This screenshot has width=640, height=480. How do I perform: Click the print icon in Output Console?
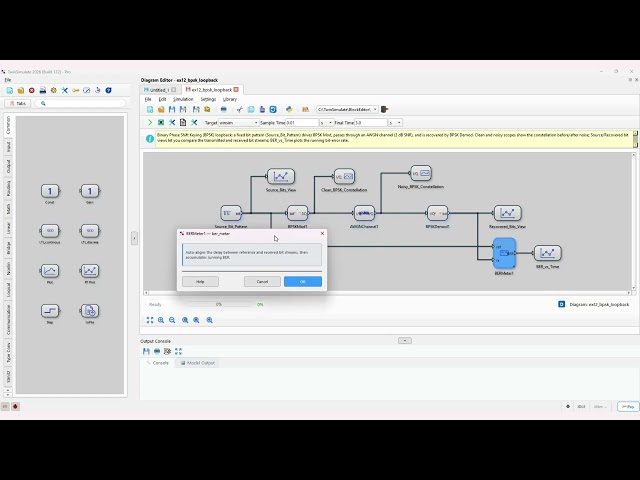click(157, 351)
